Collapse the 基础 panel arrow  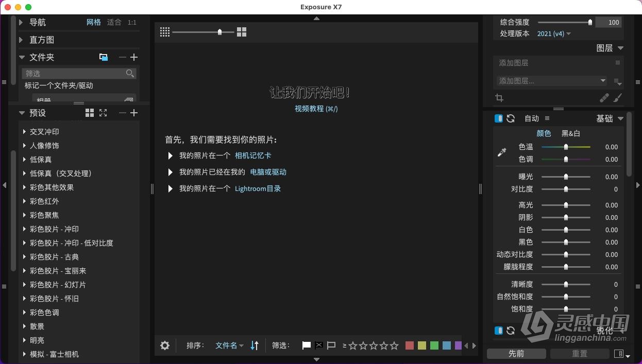[620, 118]
